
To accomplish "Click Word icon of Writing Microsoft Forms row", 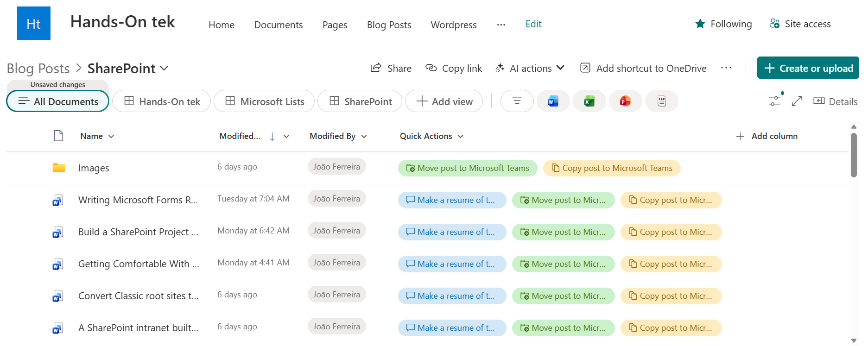I will pyautogui.click(x=57, y=200).
